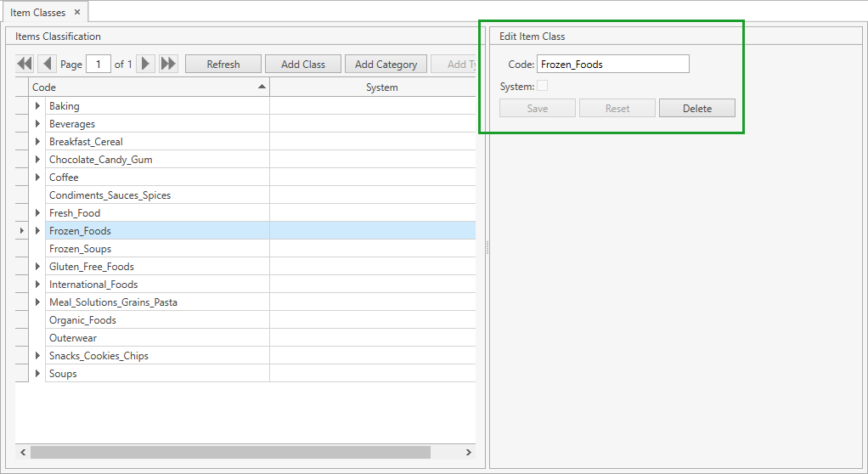
Task: Click the Code text field
Action: click(612, 65)
